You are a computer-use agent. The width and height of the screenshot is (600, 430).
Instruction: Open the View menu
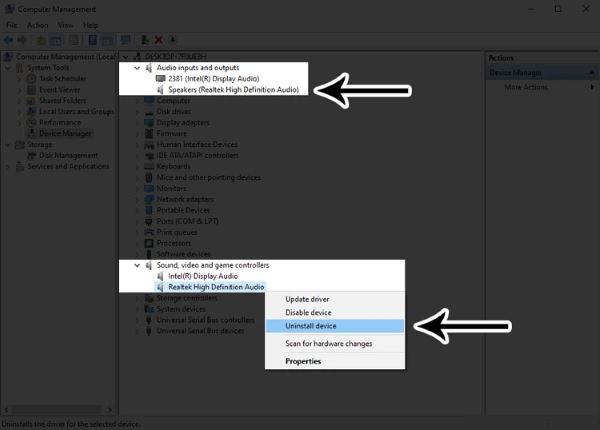pos(65,25)
